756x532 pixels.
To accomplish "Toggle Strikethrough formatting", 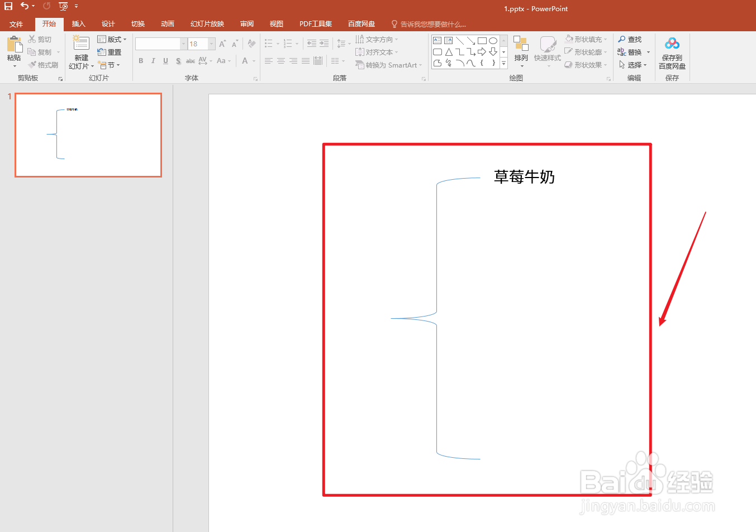I will pos(191,61).
